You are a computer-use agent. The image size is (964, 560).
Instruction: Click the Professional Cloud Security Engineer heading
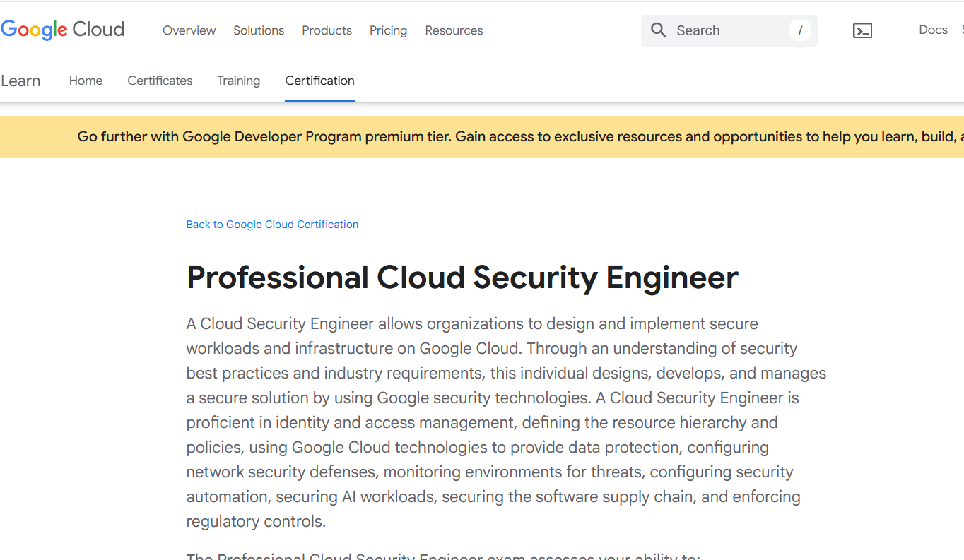462,278
